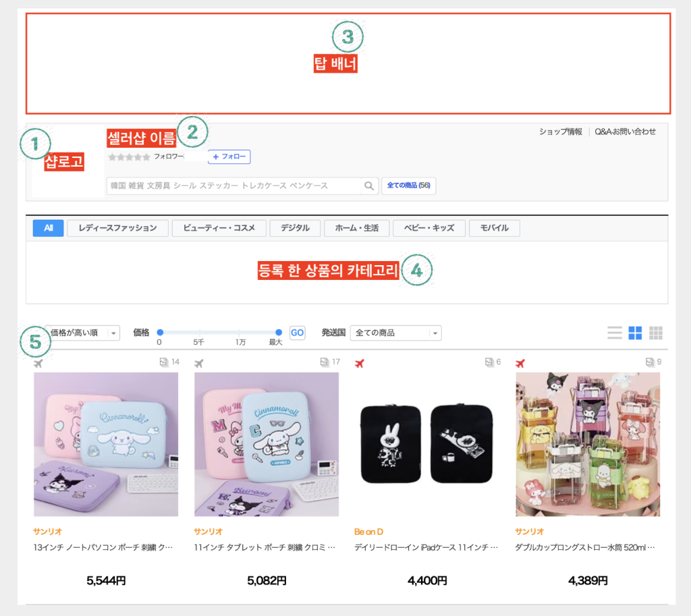
Task: Open the レディースファッション category tab
Action: click(x=117, y=228)
